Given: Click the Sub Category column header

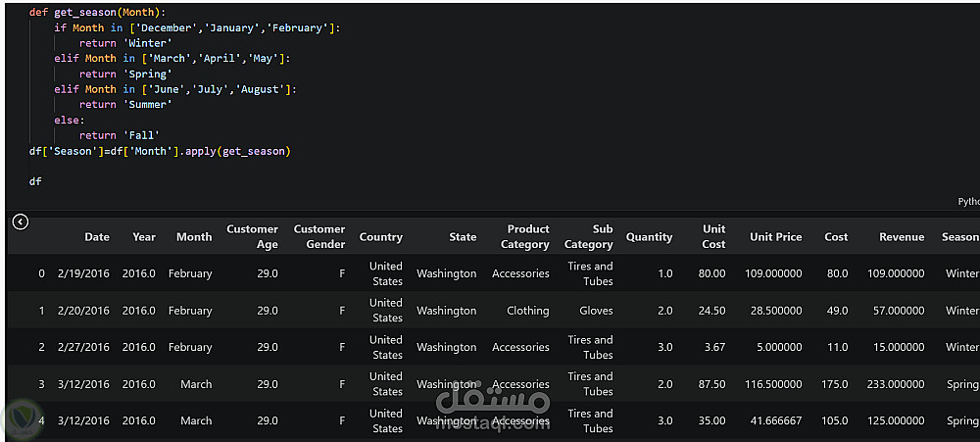Looking at the screenshot, I should pos(589,237).
